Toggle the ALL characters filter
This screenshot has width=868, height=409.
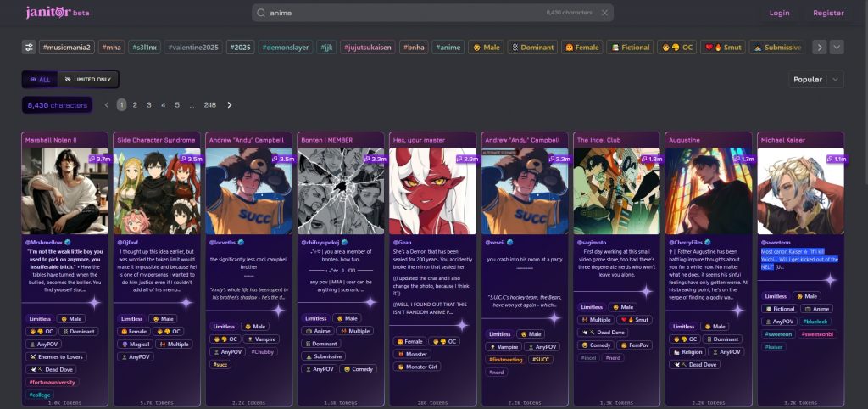(40, 79)
